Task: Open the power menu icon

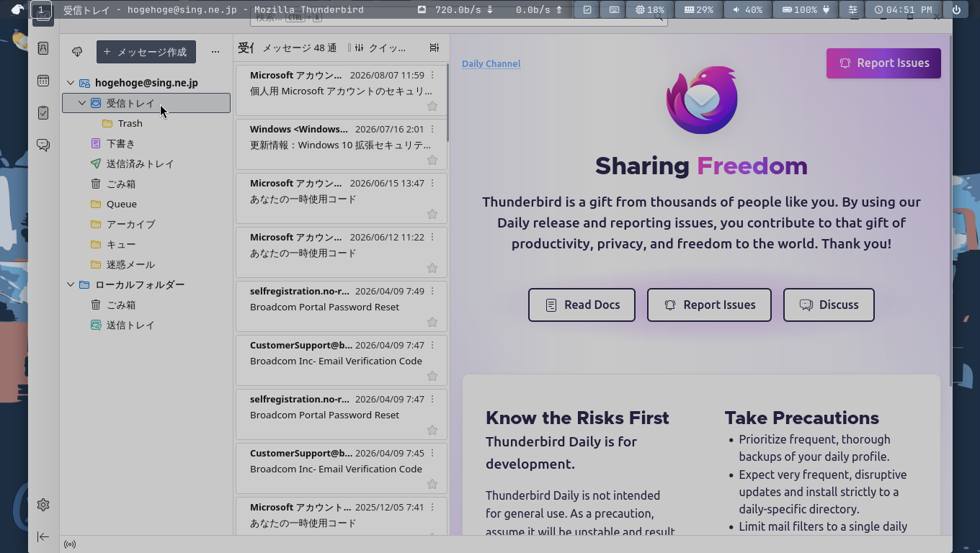Action: pyautogui.click(x=956, y=10)
